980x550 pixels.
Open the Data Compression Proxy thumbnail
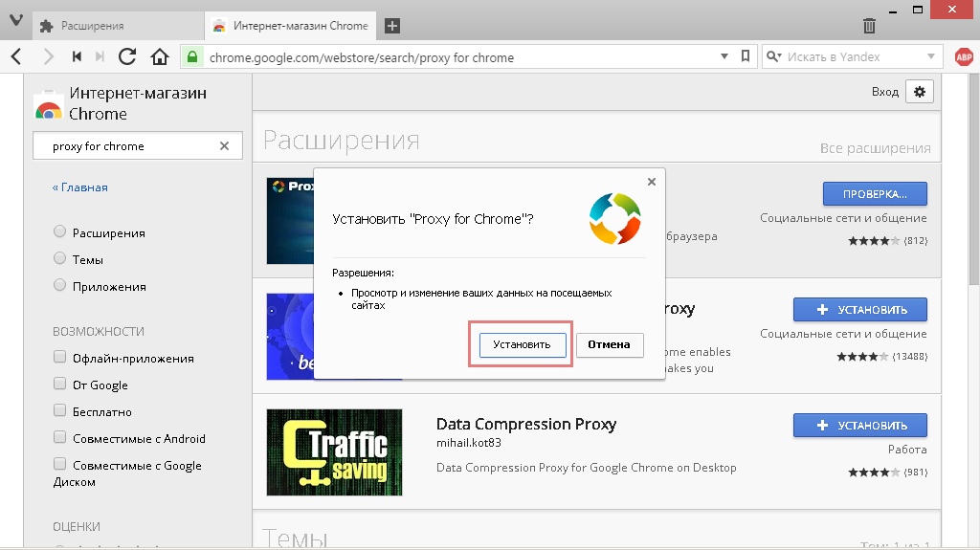tap(334, 452)
